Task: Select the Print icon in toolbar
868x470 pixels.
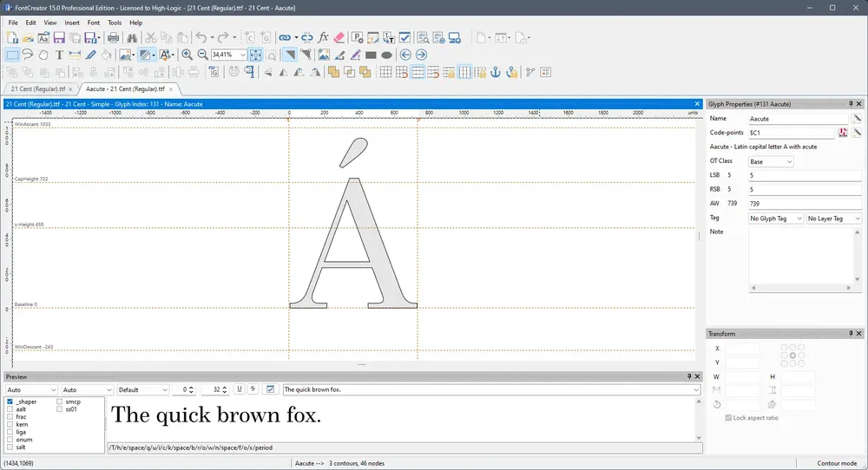Action: 113,37
